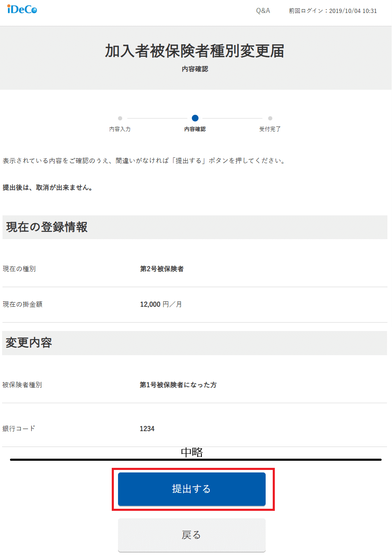Click the 現在の登録情報 section header
Viewport: 392px width, 558px height.
47,227
